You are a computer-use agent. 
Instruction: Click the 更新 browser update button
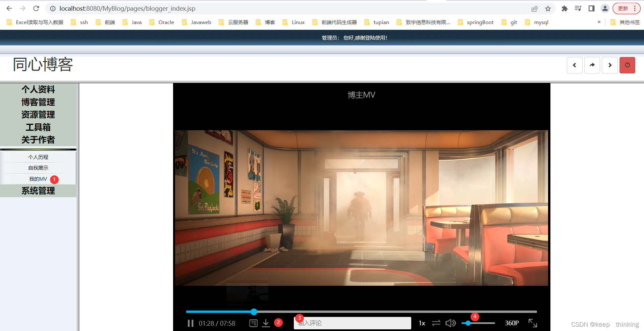[x=623, y=8]
